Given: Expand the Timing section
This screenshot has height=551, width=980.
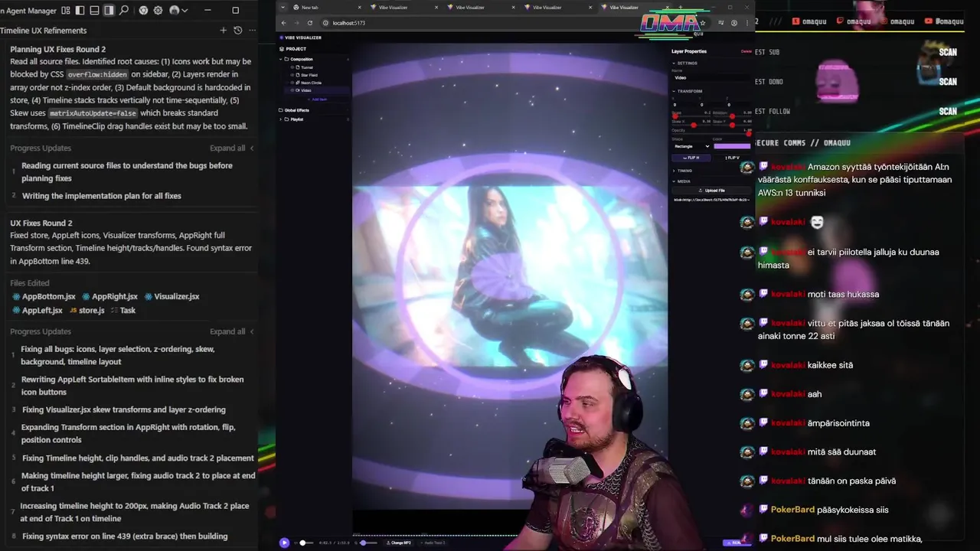Looking at the screenshot, I should point(683,171).
